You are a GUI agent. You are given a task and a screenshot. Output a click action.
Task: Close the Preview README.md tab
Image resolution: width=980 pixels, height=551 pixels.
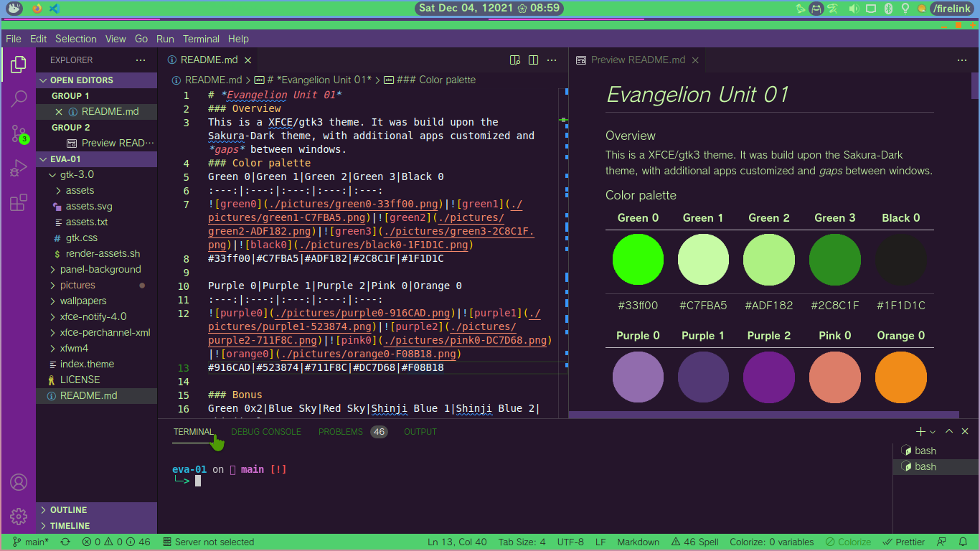pyautogui.click(x=695, y=60)
